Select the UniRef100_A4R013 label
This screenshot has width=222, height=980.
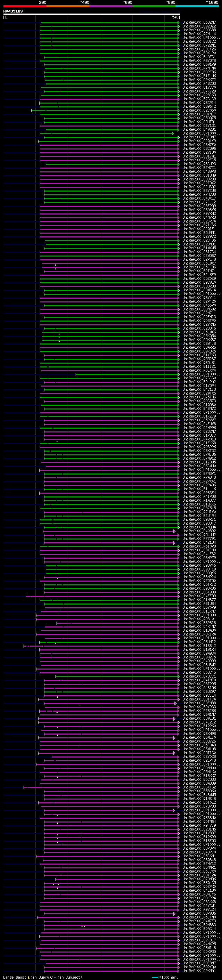click(199, 439)
